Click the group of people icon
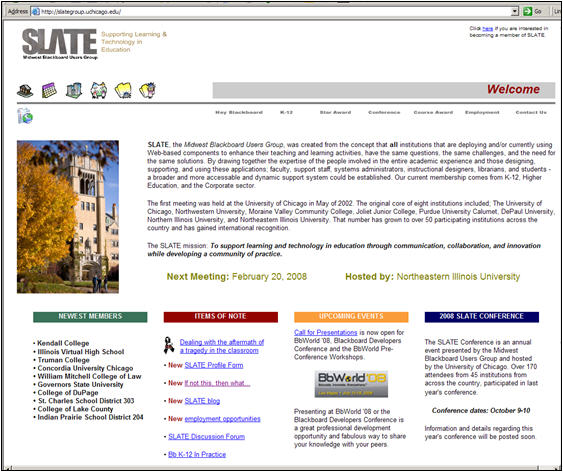Viewport: 563px width, 472px height. point(98,90)
